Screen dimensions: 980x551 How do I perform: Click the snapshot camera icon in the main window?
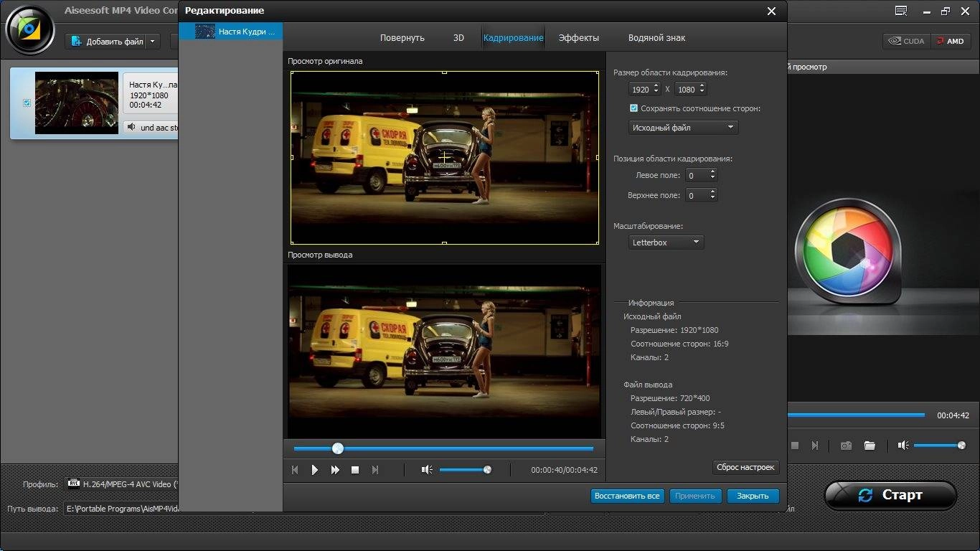tap(847, 446)
